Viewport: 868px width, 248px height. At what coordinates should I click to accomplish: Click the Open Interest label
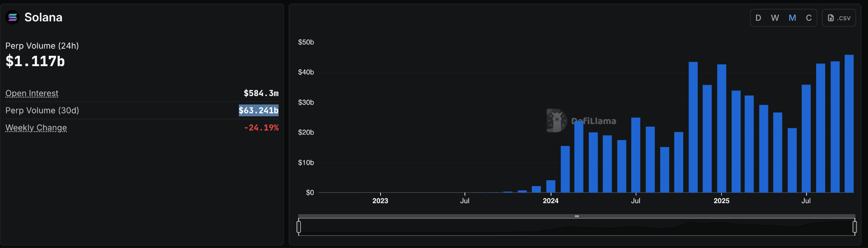32,93
